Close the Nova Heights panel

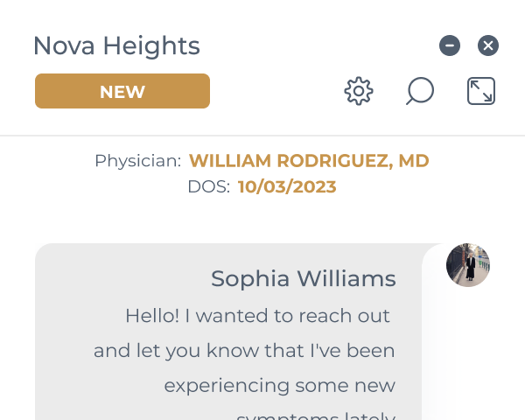coord(488,45)
